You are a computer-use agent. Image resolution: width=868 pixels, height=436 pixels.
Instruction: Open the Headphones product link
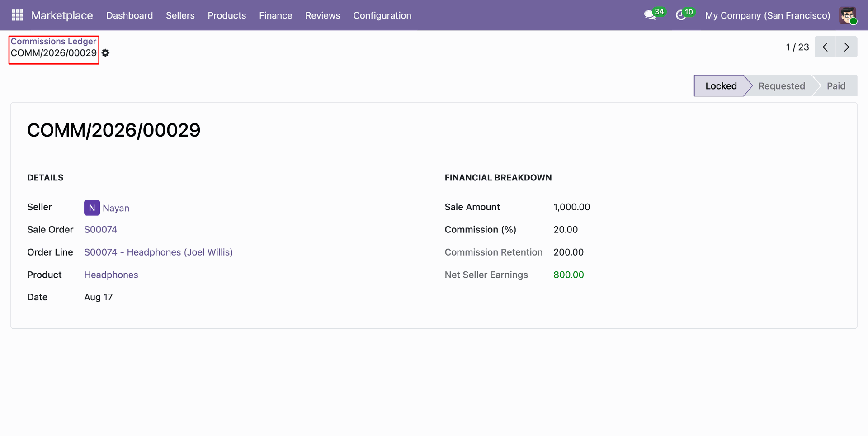111,275
